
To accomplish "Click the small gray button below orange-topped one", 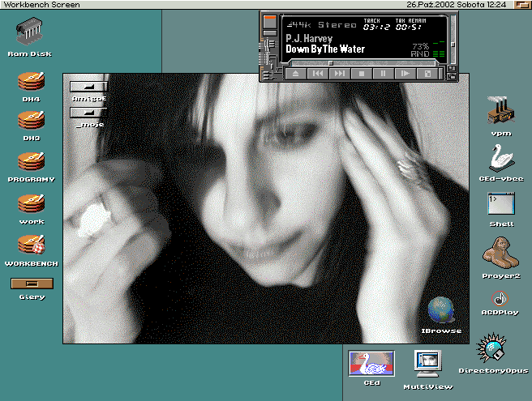I will [270, 33].
